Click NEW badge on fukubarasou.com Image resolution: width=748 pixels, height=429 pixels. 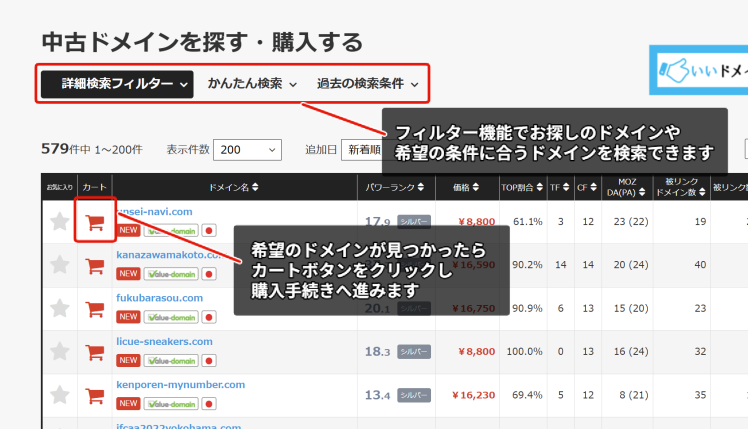click(128, 317)
